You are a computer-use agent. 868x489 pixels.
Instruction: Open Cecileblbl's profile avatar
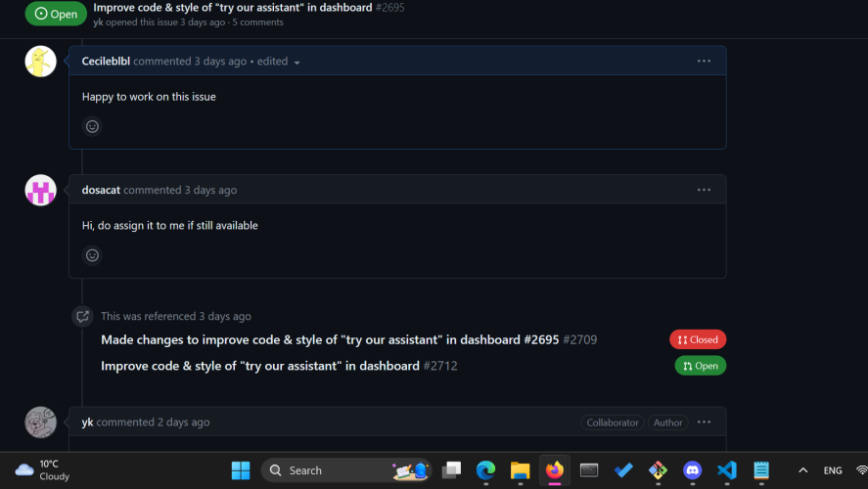point(40,62)
